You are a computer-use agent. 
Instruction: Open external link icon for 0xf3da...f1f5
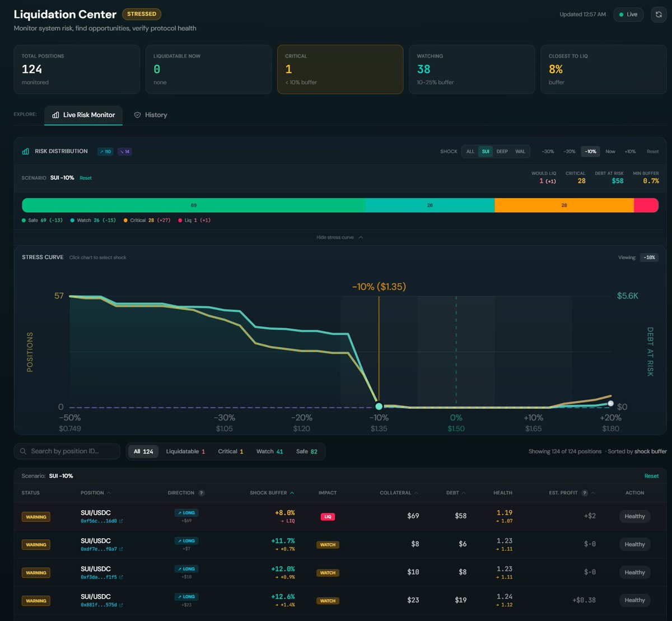121,577
